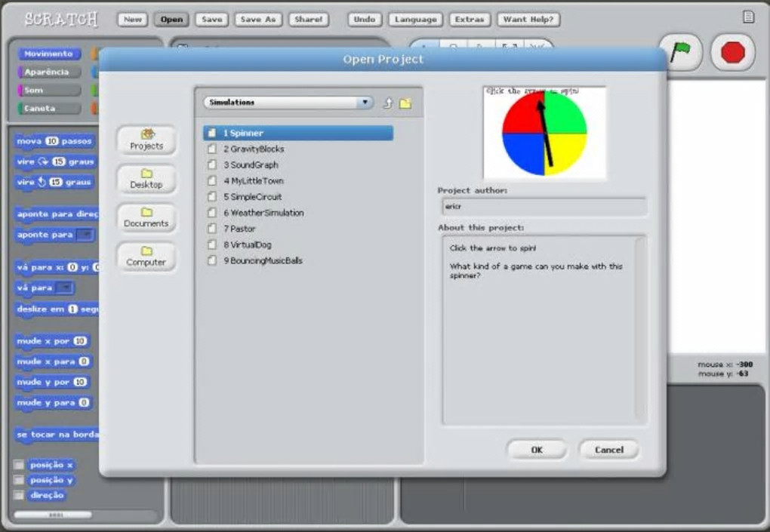This screenshot has width=770, height=532.
Task: Click the green flag start icon
Action: point(680,51)
